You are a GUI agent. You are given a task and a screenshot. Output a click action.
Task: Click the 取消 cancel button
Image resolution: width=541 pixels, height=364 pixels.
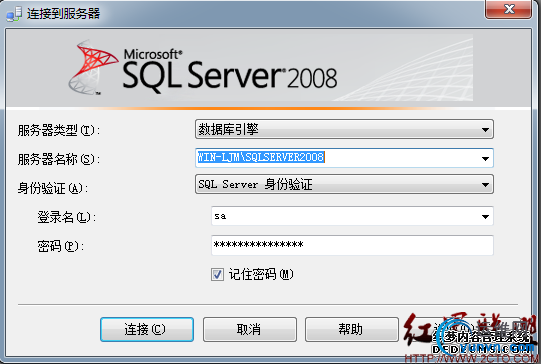(249, 329)
